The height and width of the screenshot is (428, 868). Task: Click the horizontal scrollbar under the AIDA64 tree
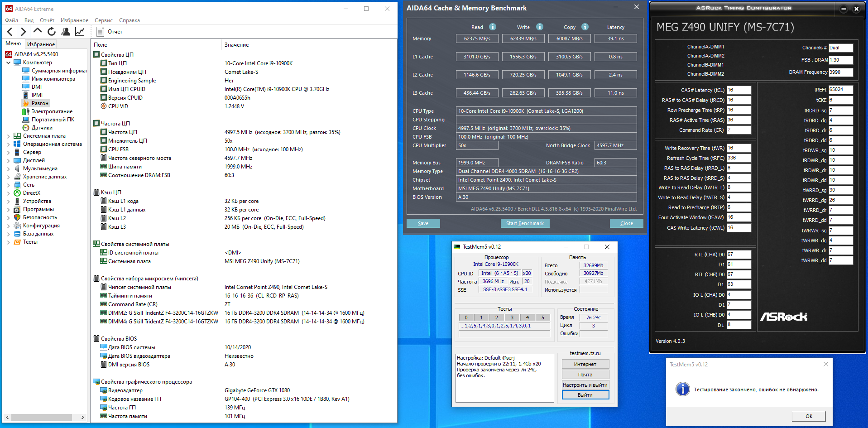44,417
